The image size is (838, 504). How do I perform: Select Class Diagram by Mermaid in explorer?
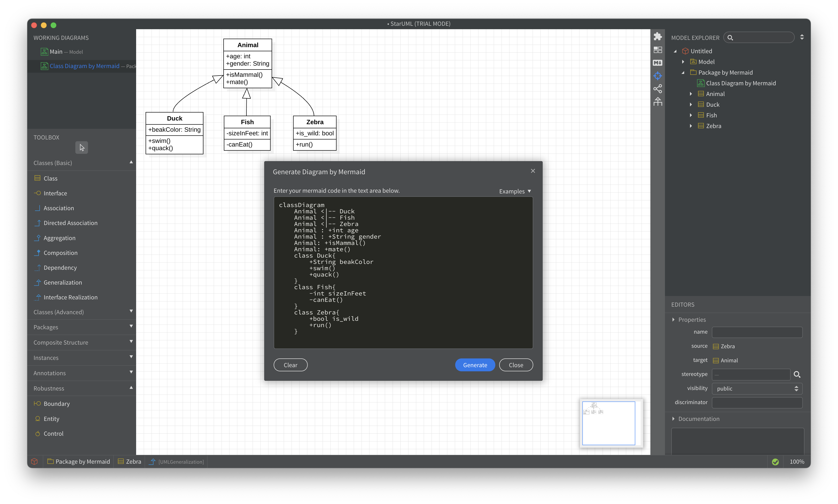click(x=736, y=83)
